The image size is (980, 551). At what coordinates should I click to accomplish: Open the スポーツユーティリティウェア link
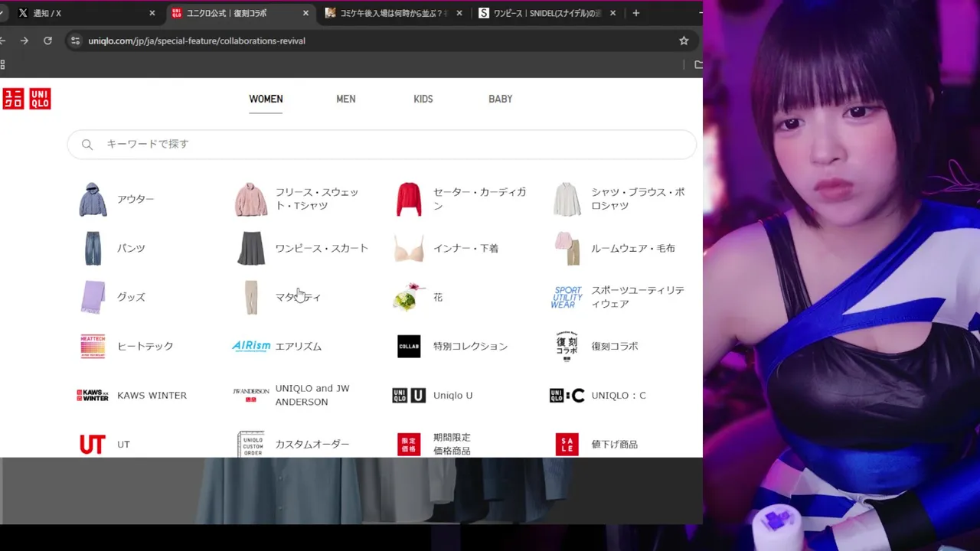click(x=638, y=297)
